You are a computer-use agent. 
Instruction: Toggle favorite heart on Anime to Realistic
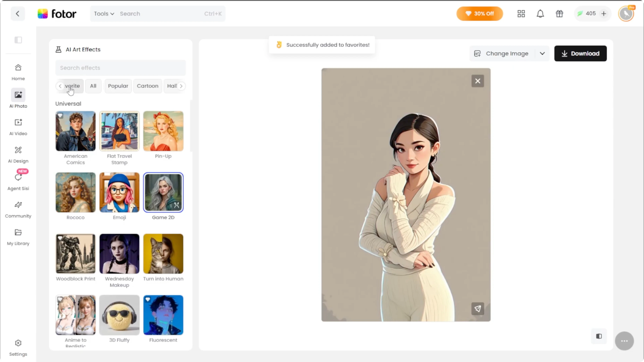60,299
